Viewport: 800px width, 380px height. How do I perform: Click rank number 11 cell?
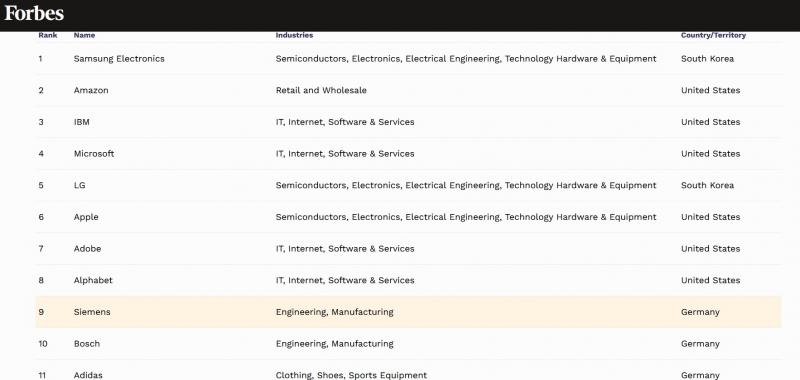tap(42, 375)
